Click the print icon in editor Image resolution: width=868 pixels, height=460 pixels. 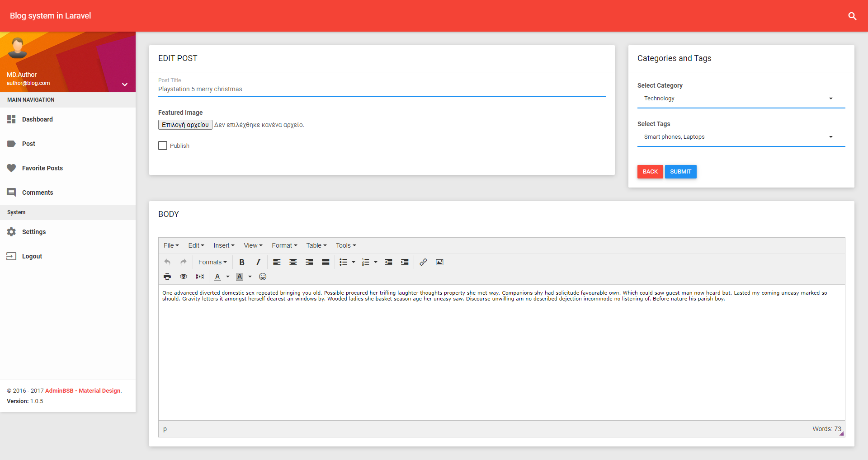click(x=167, y=277)
